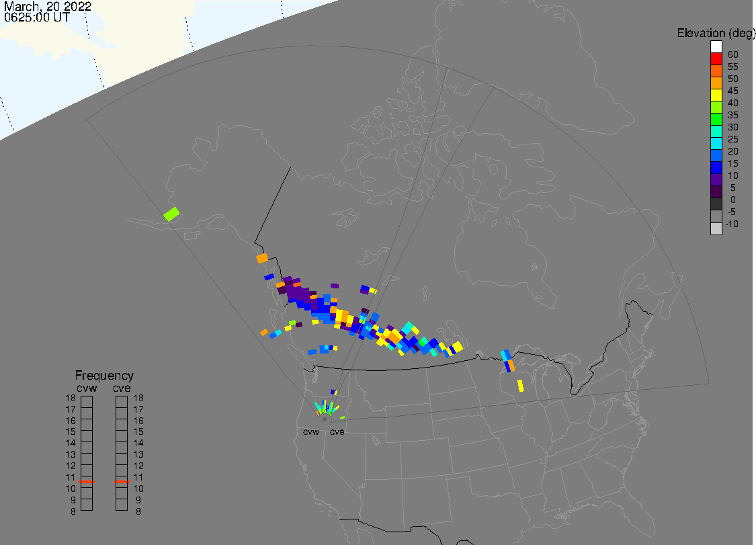Image resolution: width=756 pixels, height=545 pixels.
Task: Click the red frequency marker on cvw bar
Action: point(87,481)
